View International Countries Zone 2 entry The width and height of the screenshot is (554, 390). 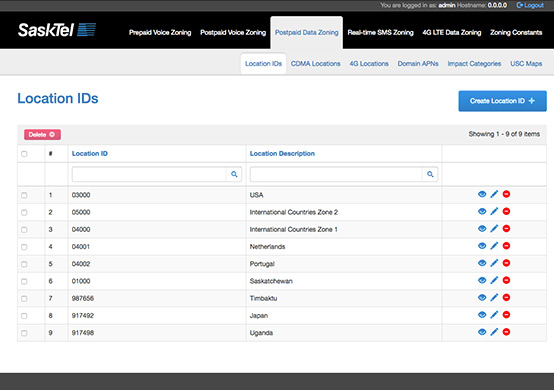click(482, 212)
